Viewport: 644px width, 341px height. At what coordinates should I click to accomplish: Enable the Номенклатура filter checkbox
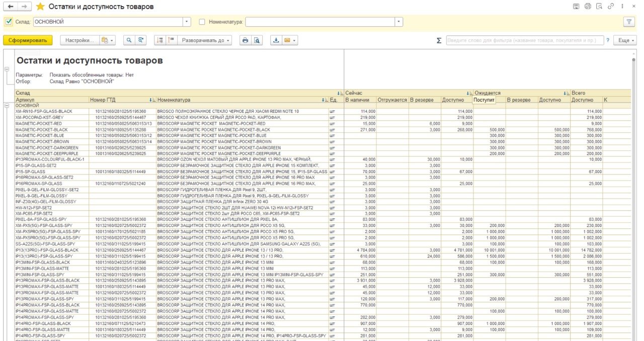202,22
